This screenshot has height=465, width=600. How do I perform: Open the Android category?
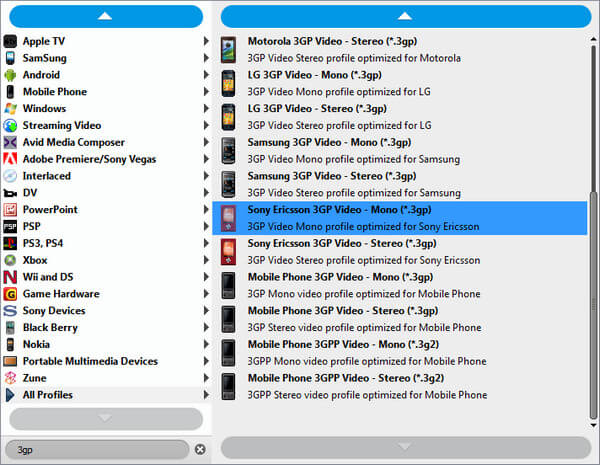106,75
